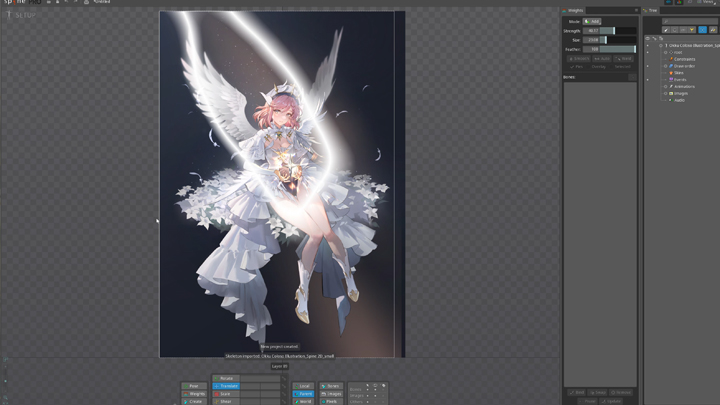Click the Bind button in Weights panel

pyautogui.click(x=576, y=393)
